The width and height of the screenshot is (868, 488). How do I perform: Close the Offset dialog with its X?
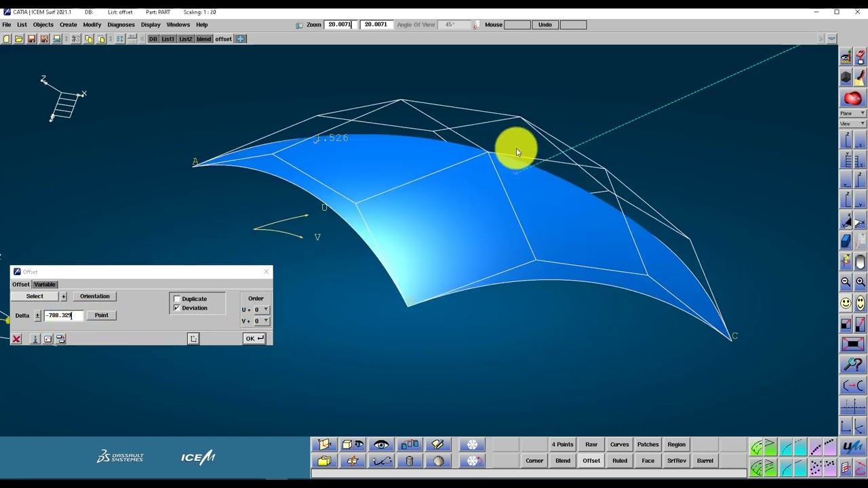pos(266,272)
